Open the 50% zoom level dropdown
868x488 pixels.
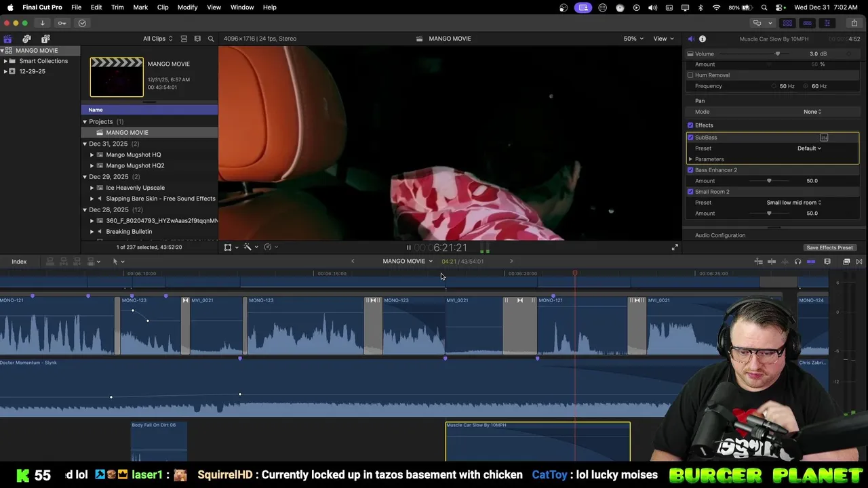click(634, 39)
